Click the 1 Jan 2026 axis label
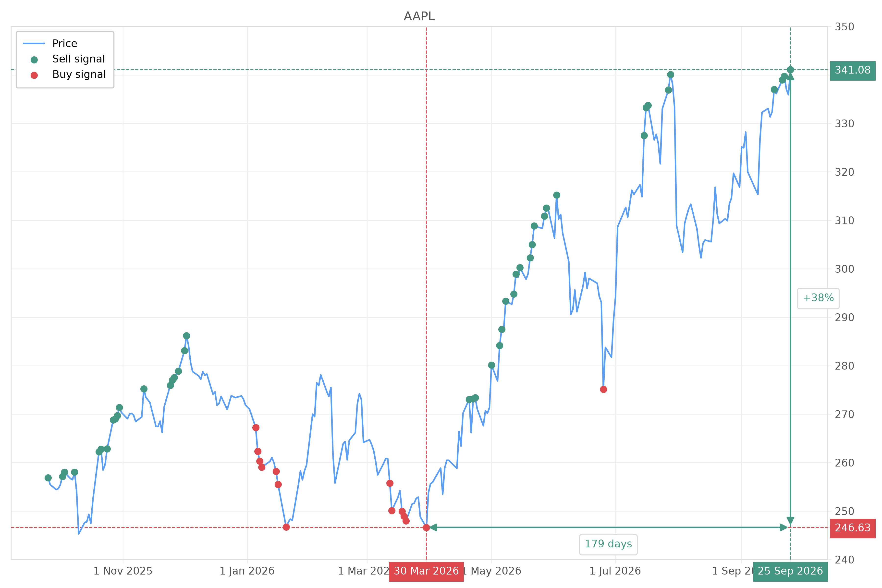 click(247, 571)
